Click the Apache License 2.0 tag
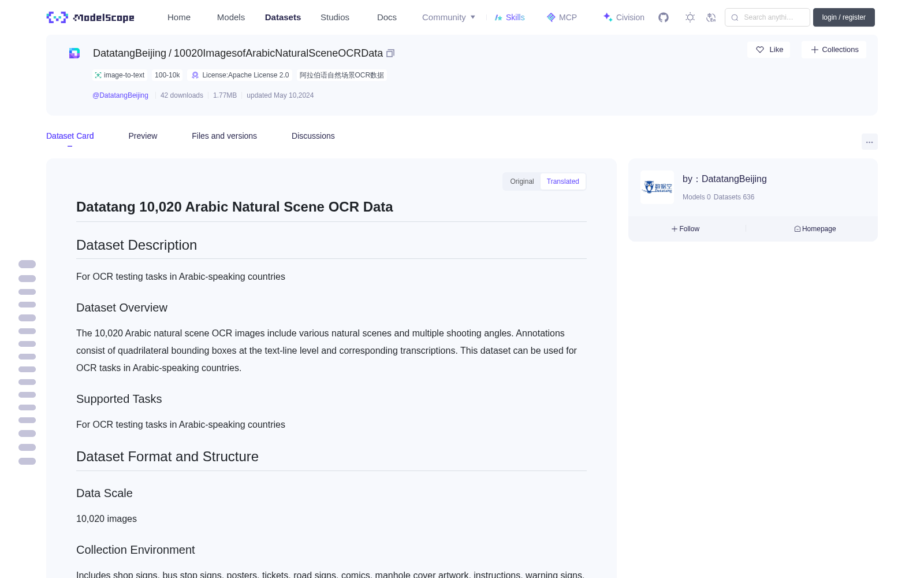The image size is (924, 578). (x=240, y=75)
